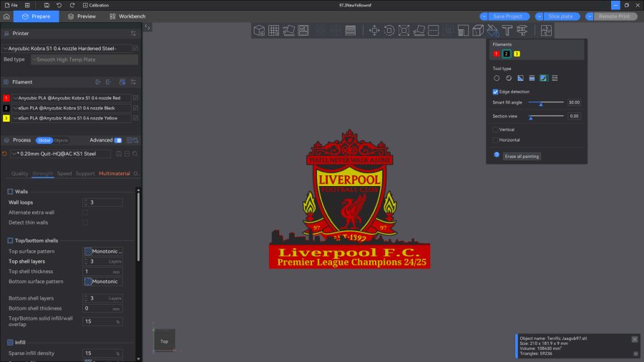The image size is (644, 362).
Task: Open the Multimaterial settings tab
Action: pyautogui.click(x=114, y=174)
